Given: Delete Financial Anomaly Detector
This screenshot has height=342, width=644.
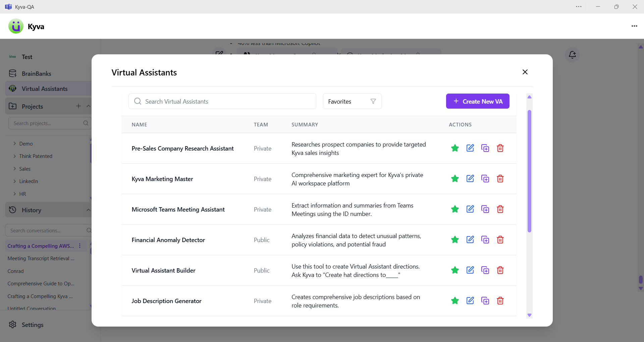Looking at the screenshot, I should [x=500, y=240].
